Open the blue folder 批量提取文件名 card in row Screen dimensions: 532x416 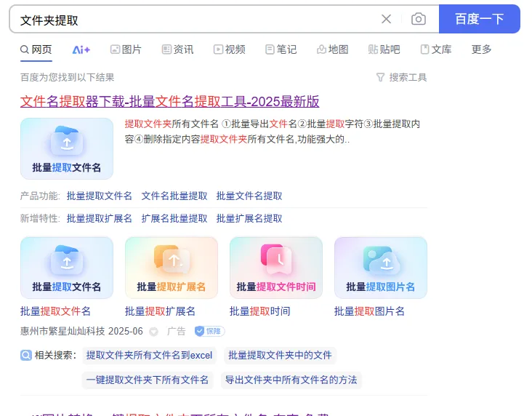point(67,268)
